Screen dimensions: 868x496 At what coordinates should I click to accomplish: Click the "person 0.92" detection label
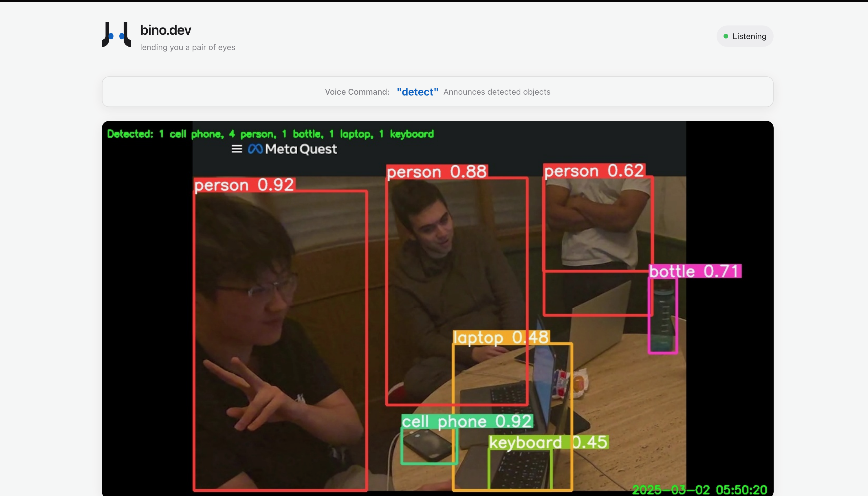[x=244, y=185]
